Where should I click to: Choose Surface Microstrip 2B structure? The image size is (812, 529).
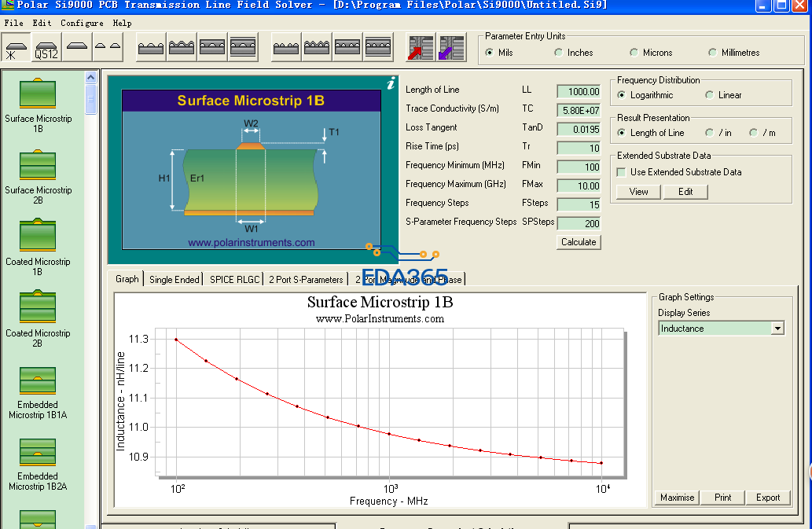pyautogui.click(x=38, y=177)
